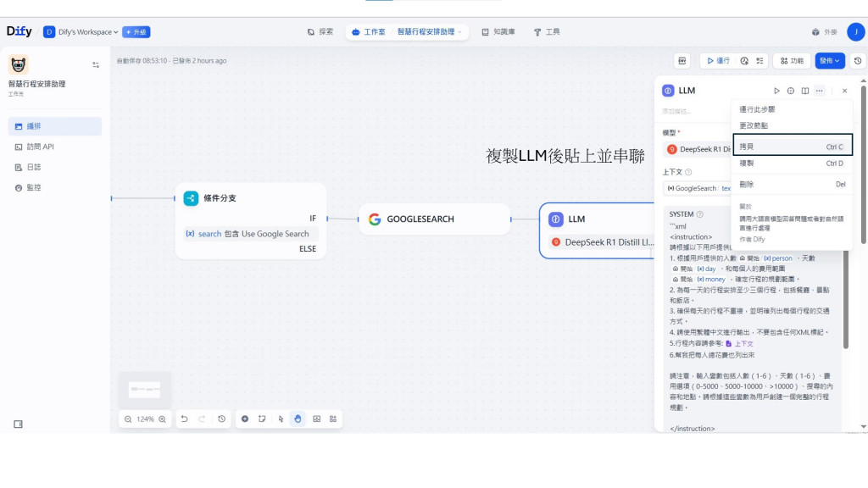The width and height of the screenshot is (868, 488).
Task: Open the Dify's Workspace dropdown
Action: pos(81,32)
